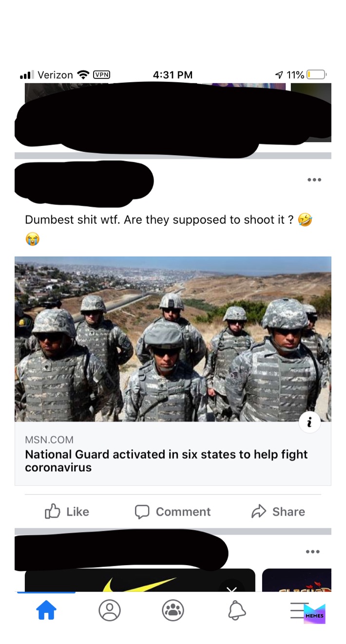Tap the share arrow icon

(258, 511)
